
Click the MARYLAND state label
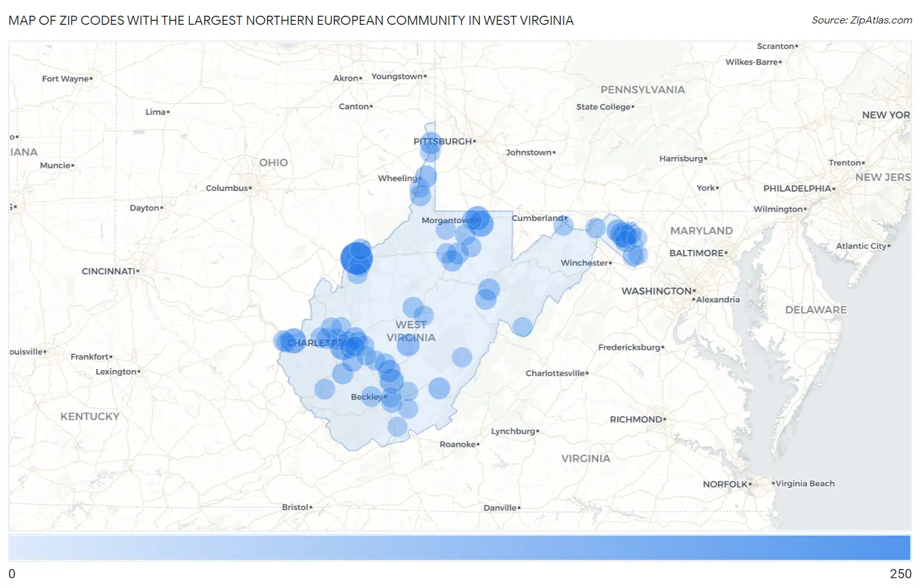pos(701,231)
